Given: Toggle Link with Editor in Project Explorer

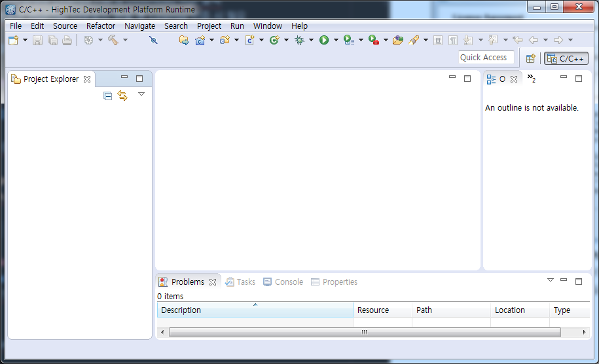Looking at the screenshot, I should click(122, 96).
